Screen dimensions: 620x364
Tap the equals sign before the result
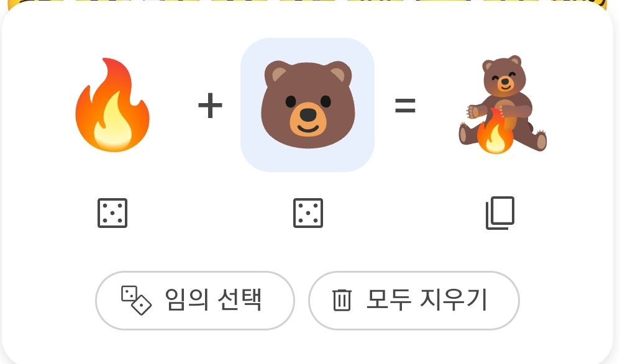[x=405, y=106]
